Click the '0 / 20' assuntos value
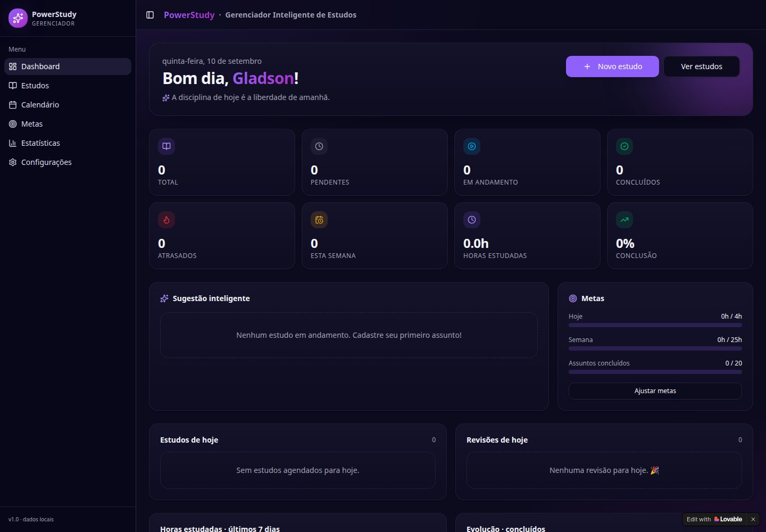The height and width of the screenshot is (532, 766). pos(734,363)
